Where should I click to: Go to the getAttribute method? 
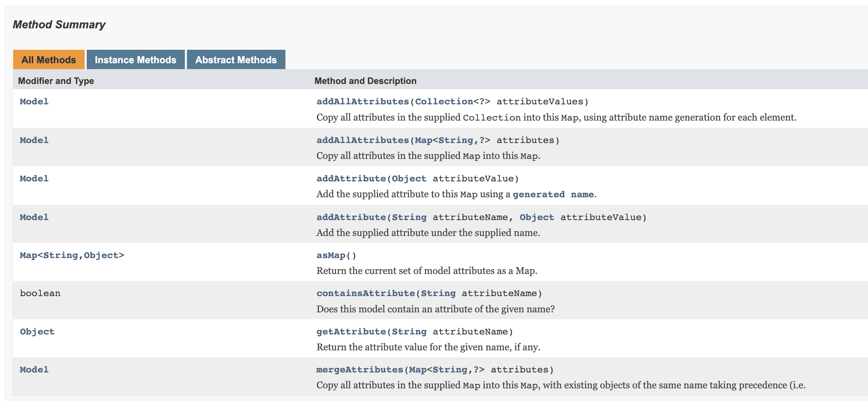[351, 332]
